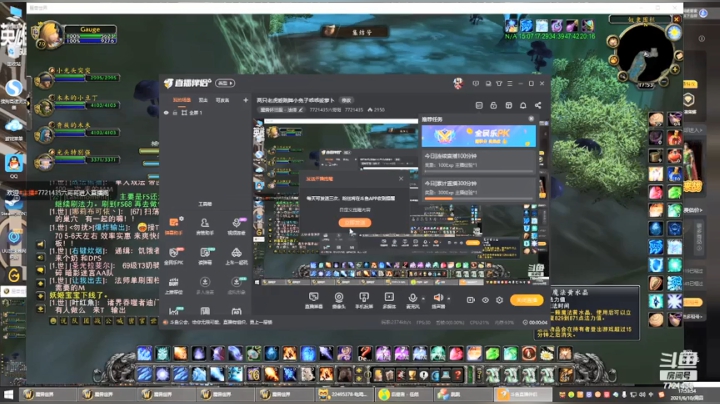This screenshot has width=720, height=404.
Task: Click the 扬声器 speaker icon
Action: [438, 300]
